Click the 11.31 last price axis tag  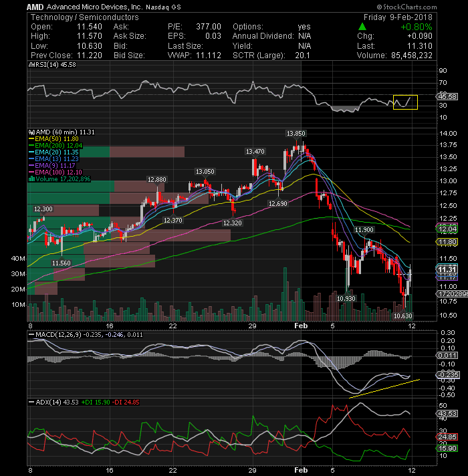pyautogui.click(x=447, y=269)
